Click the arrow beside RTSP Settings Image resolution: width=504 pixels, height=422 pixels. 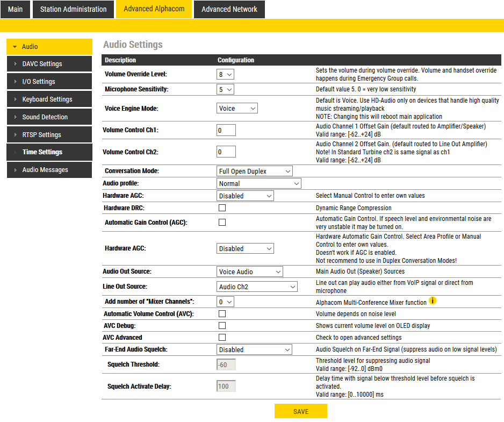pos(15,135)
